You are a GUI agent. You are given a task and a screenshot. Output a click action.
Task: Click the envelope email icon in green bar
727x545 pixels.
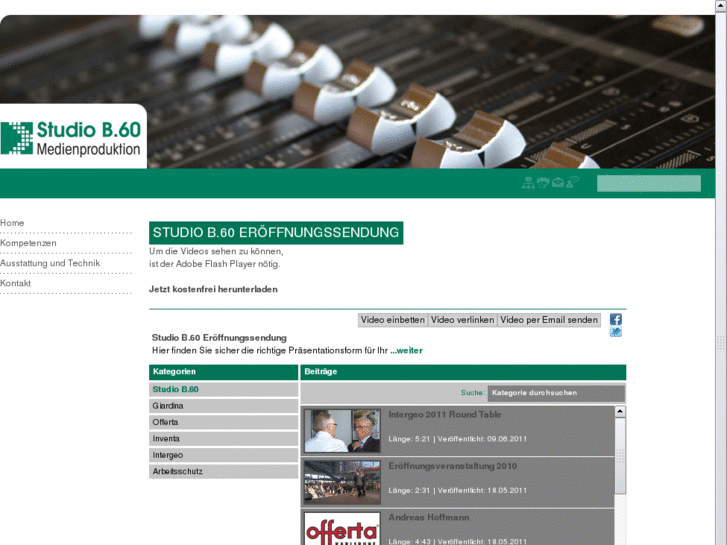[558, 182]
